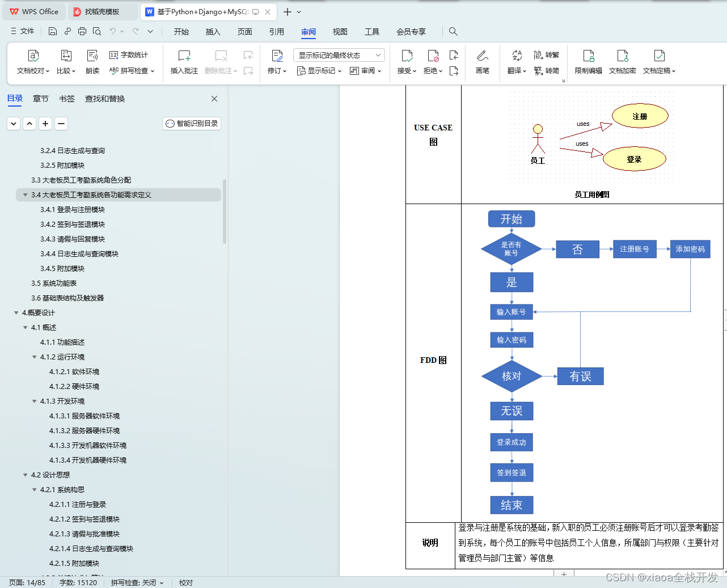
Task: Toggle 修订 track changes on
Action: point(276,61)
